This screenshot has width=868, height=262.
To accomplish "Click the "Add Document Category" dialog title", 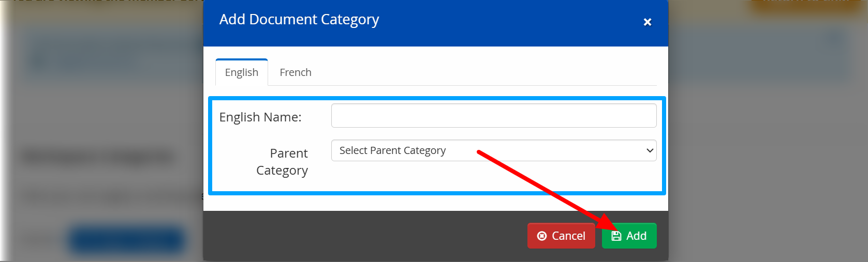I will point(299,20).
